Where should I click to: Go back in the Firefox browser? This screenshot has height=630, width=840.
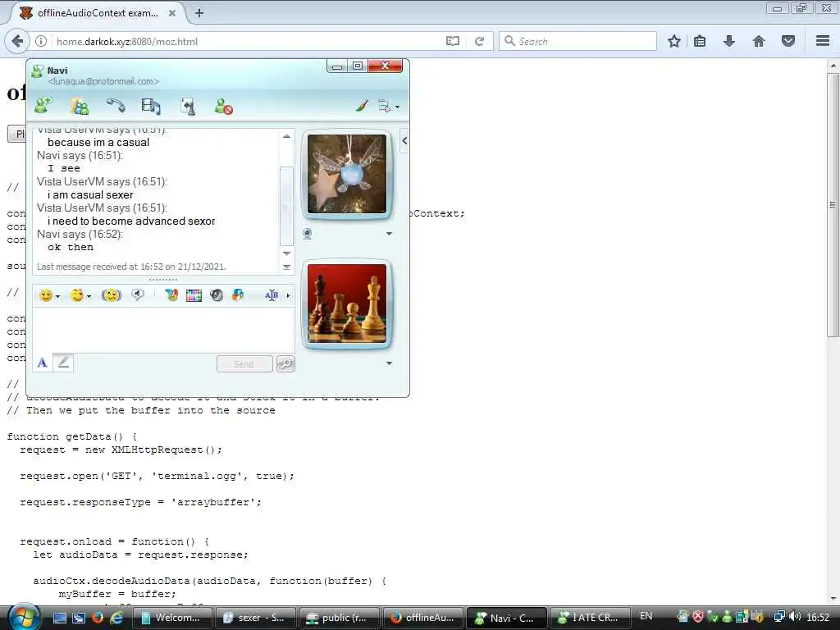(x=17, y=41)
